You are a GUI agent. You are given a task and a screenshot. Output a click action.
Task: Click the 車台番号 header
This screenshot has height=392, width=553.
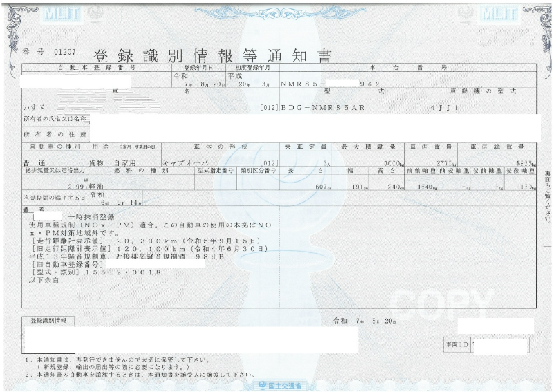click(x=408, y=67)
